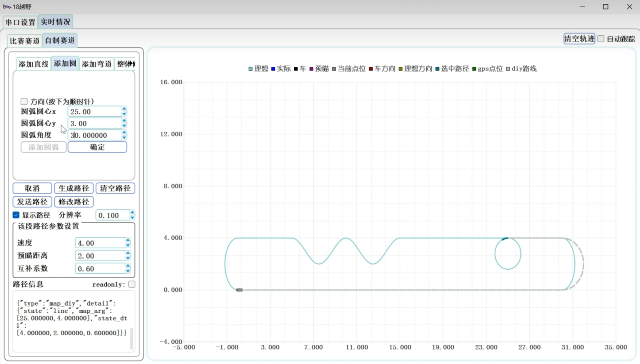Decrease 预瞄距离 with down arrow
Viewport: 640px width, 364px height.
tap(128, 258)
